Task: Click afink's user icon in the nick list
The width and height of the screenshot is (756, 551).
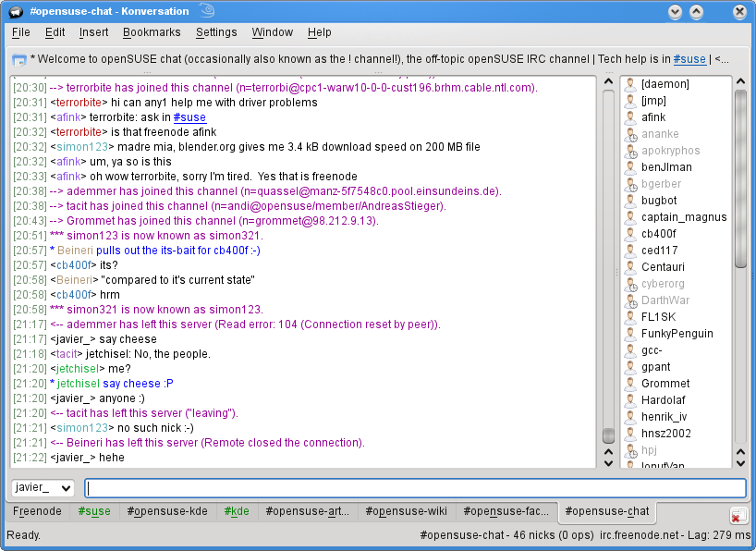Action: [x=632, y=117]
